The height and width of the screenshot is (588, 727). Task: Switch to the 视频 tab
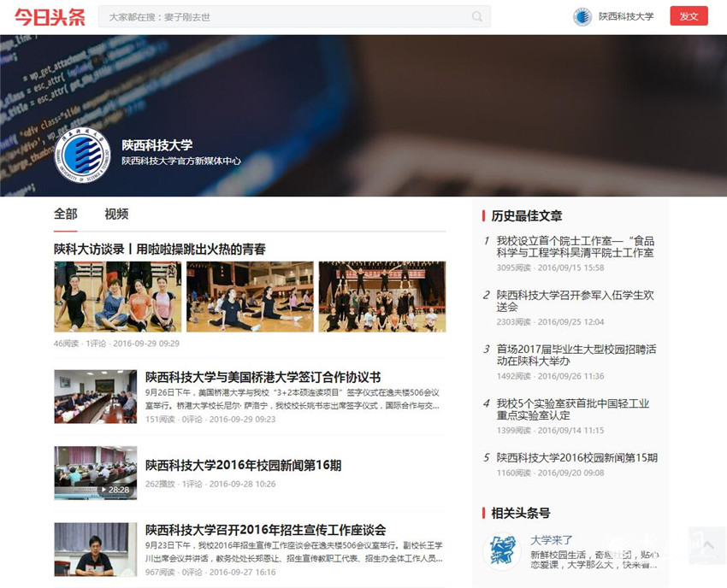coord(116,214)
